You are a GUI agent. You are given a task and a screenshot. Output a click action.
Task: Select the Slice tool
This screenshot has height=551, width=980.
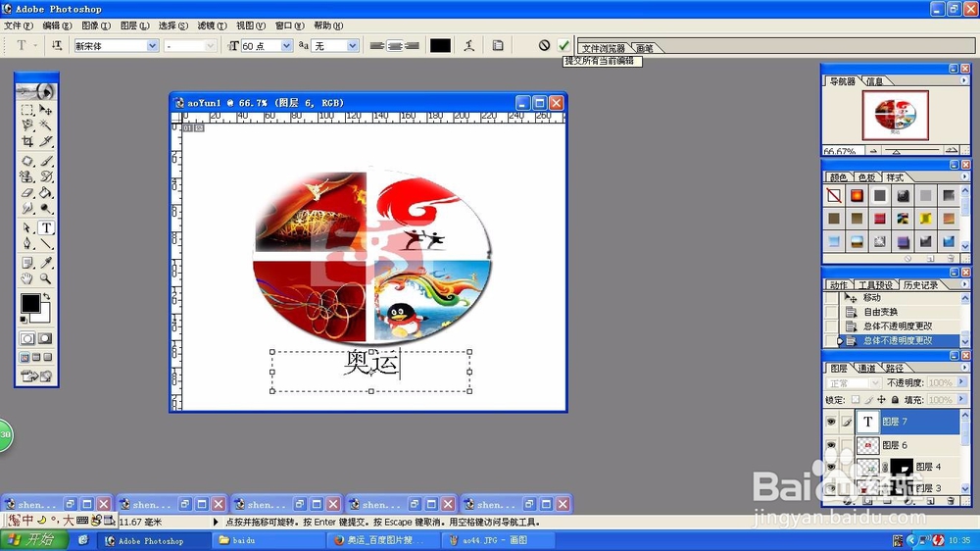(x=46, y=141)
